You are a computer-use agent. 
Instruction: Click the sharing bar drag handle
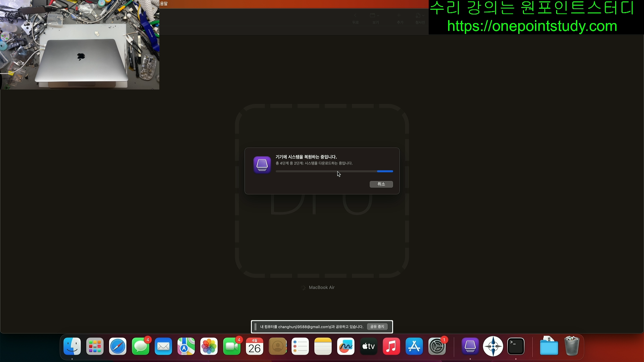[256, 327]
